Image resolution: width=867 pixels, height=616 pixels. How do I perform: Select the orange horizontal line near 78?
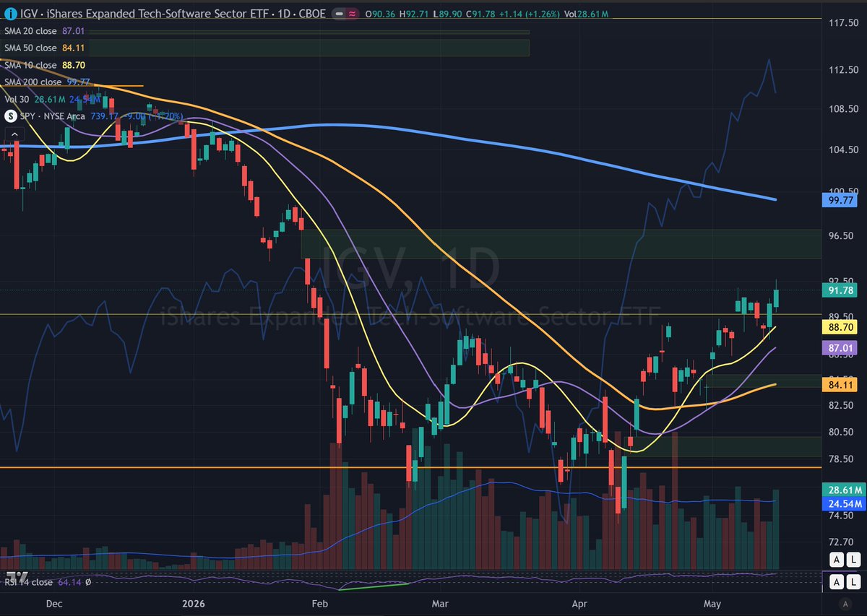click(410, 467)
